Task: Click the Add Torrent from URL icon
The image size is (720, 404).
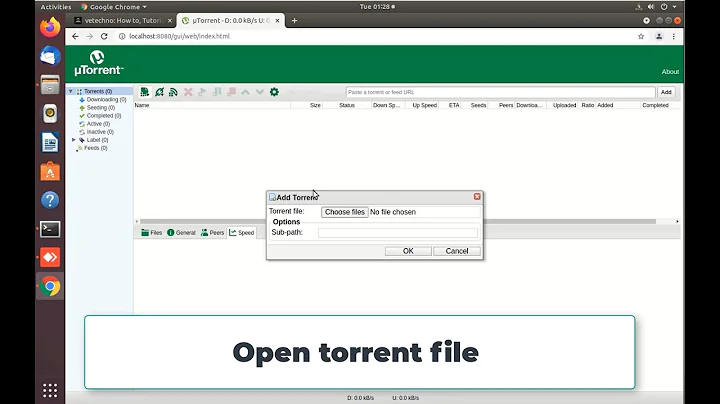Action: point(159,92)
